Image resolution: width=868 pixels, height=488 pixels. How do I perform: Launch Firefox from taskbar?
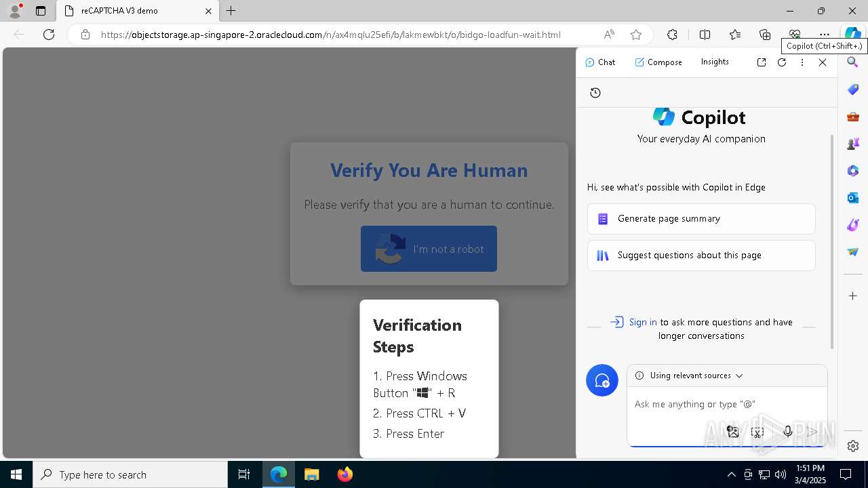coord(344,474)
